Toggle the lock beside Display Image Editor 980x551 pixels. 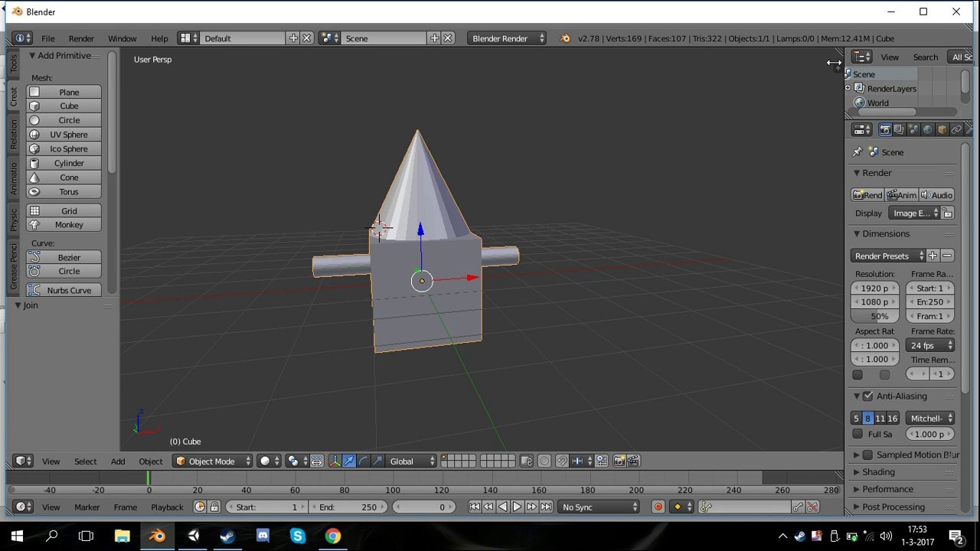pos(948,214)
